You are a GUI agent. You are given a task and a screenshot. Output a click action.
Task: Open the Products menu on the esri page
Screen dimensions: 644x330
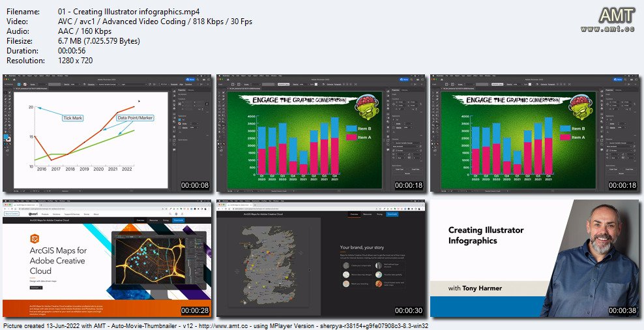45,214
